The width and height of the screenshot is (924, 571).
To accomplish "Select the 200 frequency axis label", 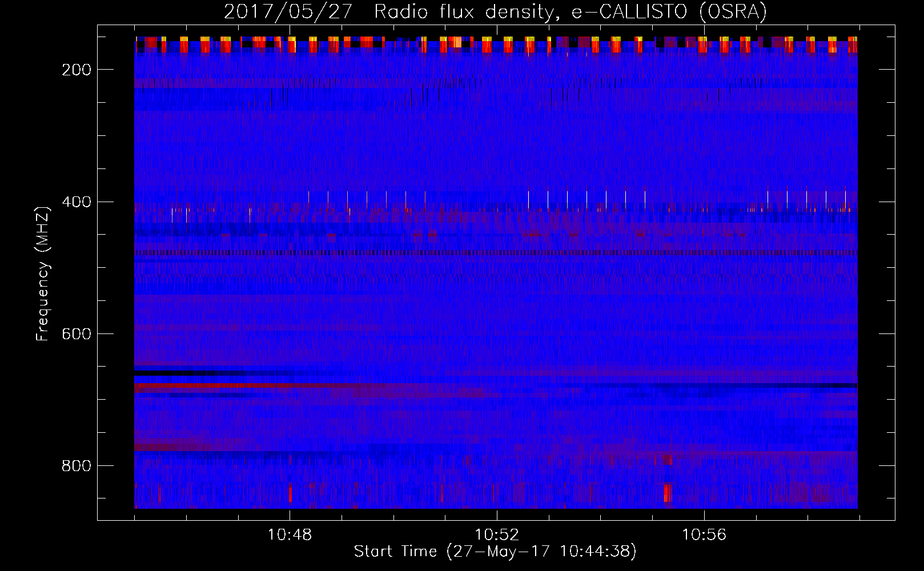I will tap(77, 70).
